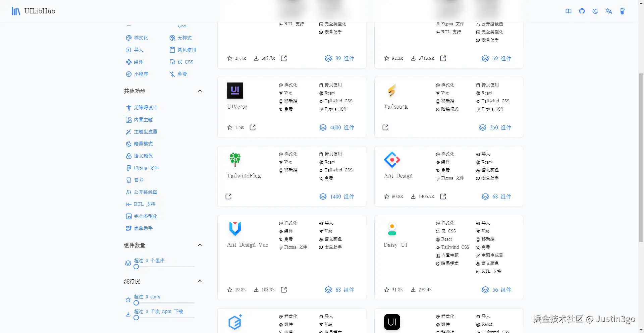Image resolution: width=644 pixels, height=333 pixels.
Task: Toggle the 公开路线图 sidebar filter
Action: coord(142,192)
